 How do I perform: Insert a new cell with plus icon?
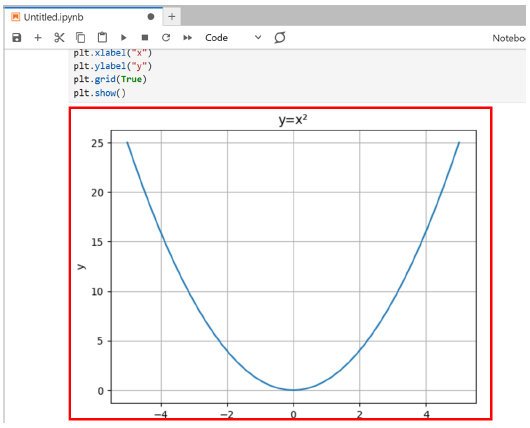coord(38,38)
